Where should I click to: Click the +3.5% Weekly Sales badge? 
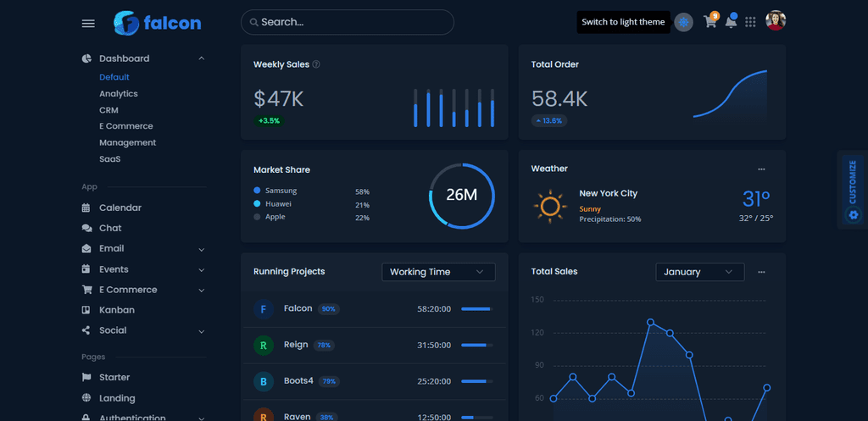tap(269, 120)
